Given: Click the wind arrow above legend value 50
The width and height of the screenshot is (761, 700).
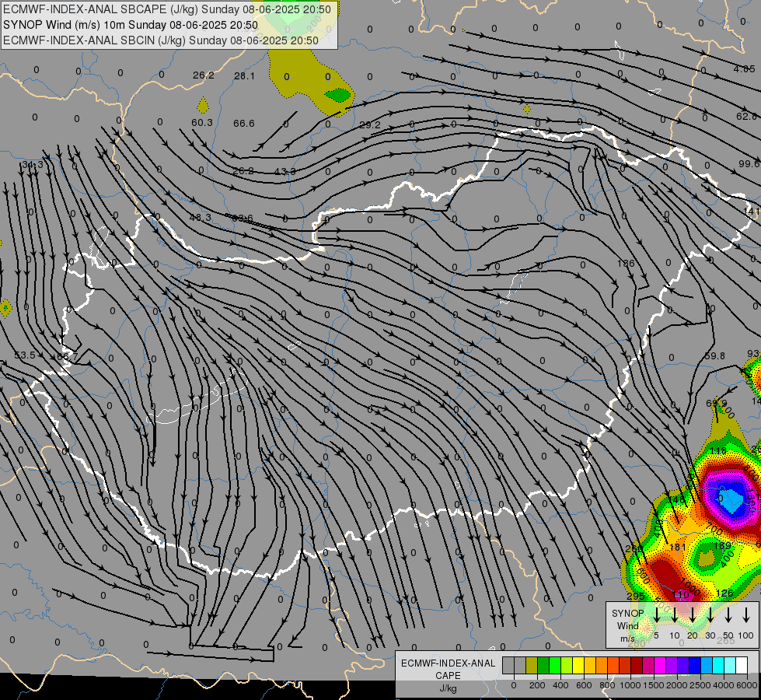Looking at the screenshot, I should coord(728,615).
